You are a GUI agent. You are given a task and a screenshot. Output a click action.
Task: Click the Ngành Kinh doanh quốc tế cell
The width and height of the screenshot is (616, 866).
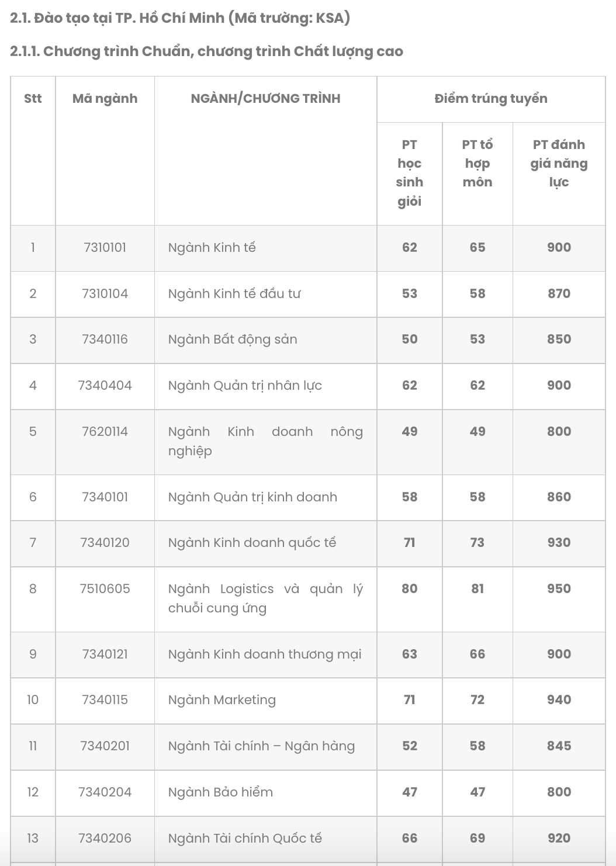(252, 543)
